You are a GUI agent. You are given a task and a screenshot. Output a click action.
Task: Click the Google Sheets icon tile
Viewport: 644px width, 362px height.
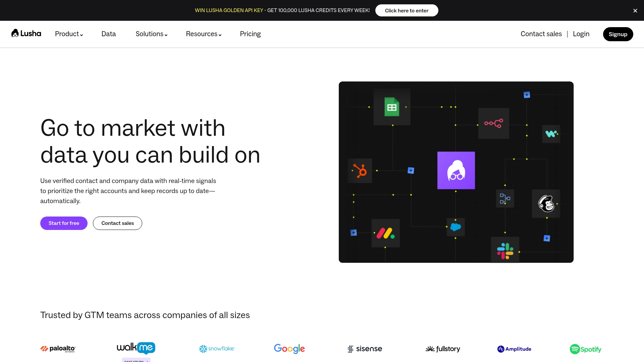(392, 107)
